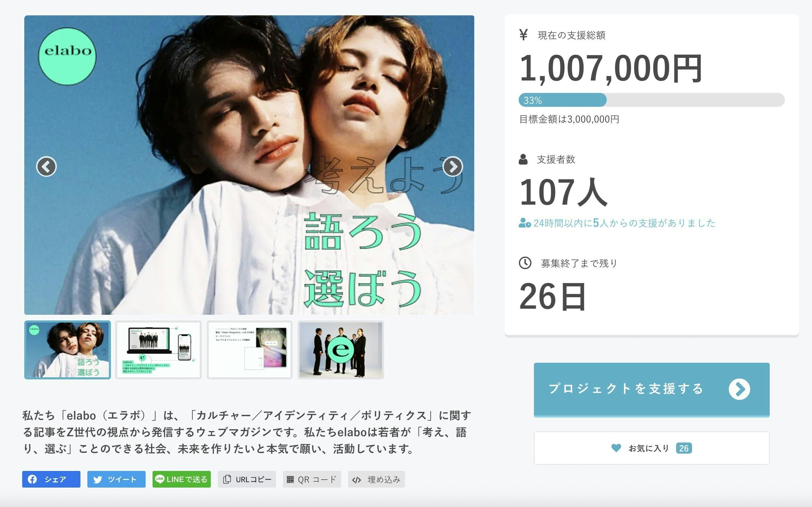Select the group in suits thumbnail
Image resolution: width=812 pixels, height=507 pixels.
(341, 350)
